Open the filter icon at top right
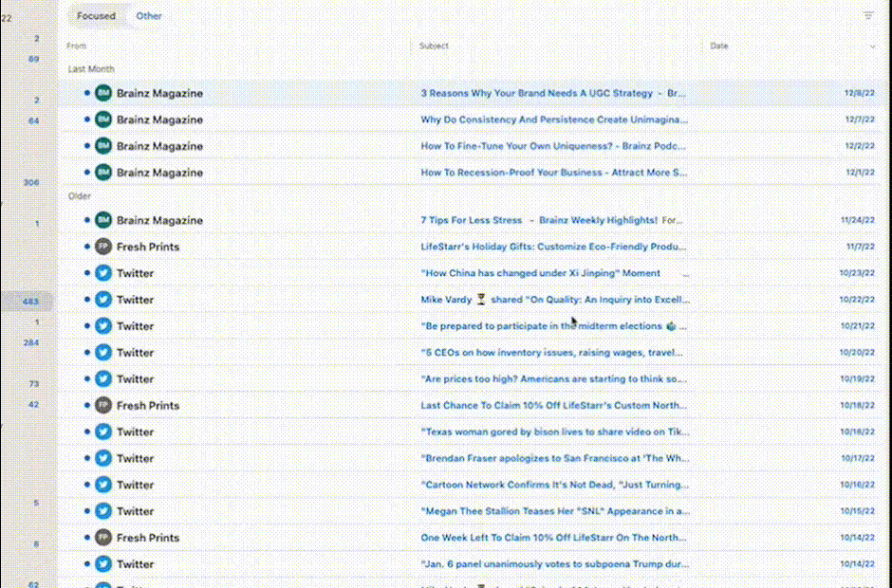Viewport: 892px width, 588px height. click(868, 16)
